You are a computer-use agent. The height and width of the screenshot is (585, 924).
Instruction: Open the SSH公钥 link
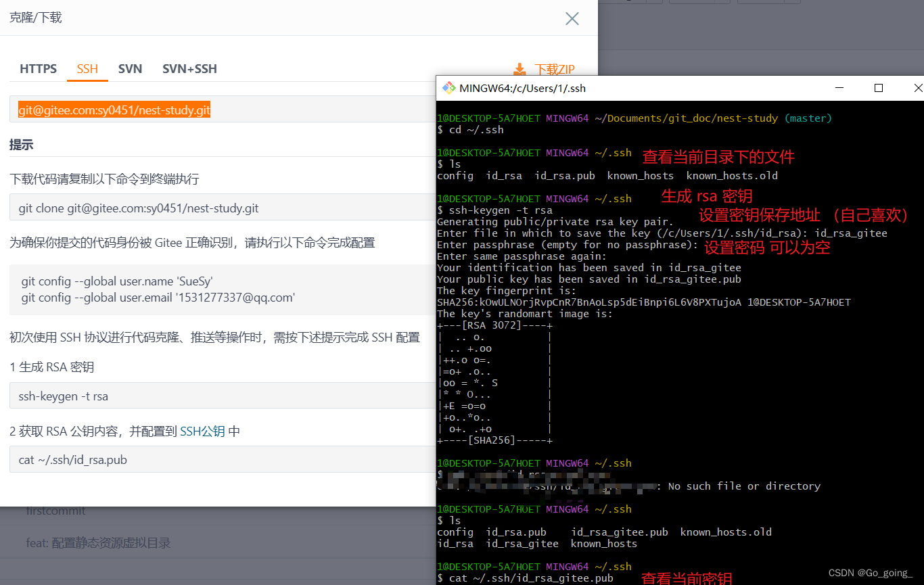point(202,431)
